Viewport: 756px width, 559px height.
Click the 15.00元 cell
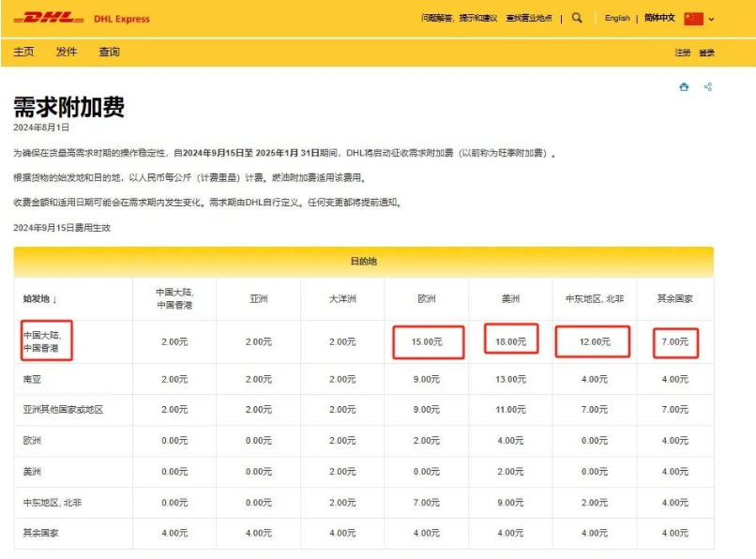(427, 342)
